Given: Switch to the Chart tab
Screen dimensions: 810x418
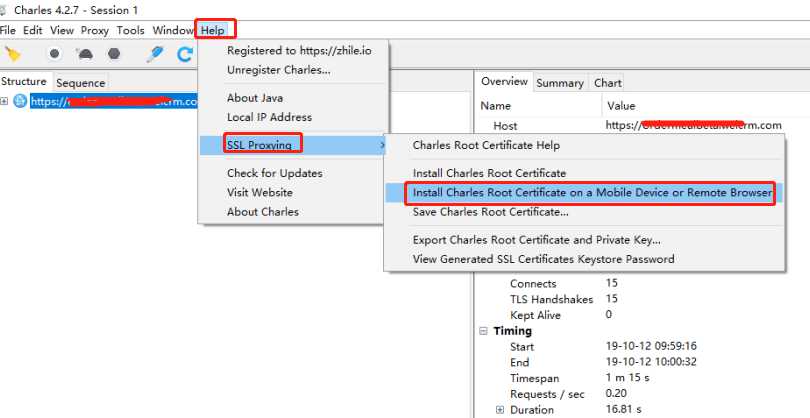Looking at the screenshot, I should click(608, 83).
